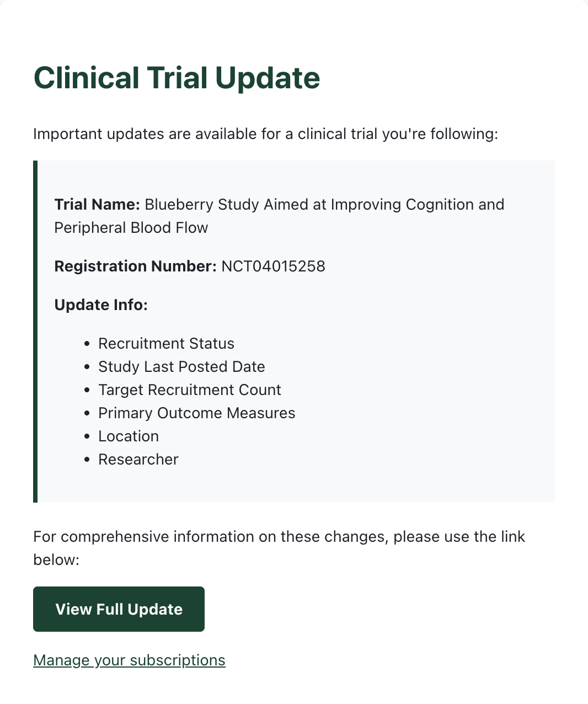Click the bullet dot beside Recruitment Status
The height and width of the screenshot is (704, 588).
tap(87, 344)
